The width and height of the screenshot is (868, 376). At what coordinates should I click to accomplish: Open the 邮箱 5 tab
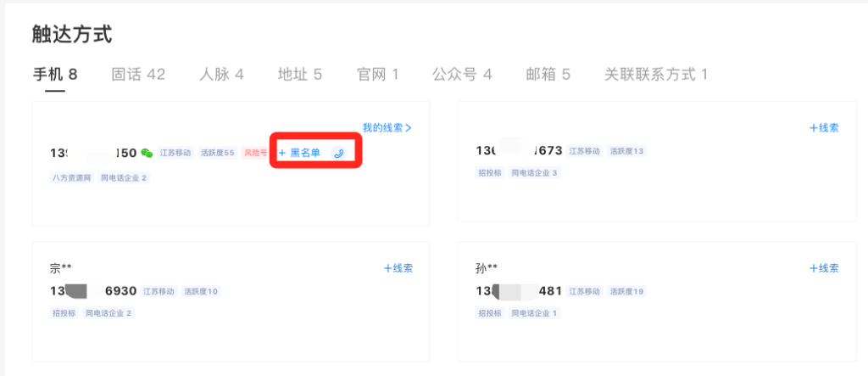548,75
